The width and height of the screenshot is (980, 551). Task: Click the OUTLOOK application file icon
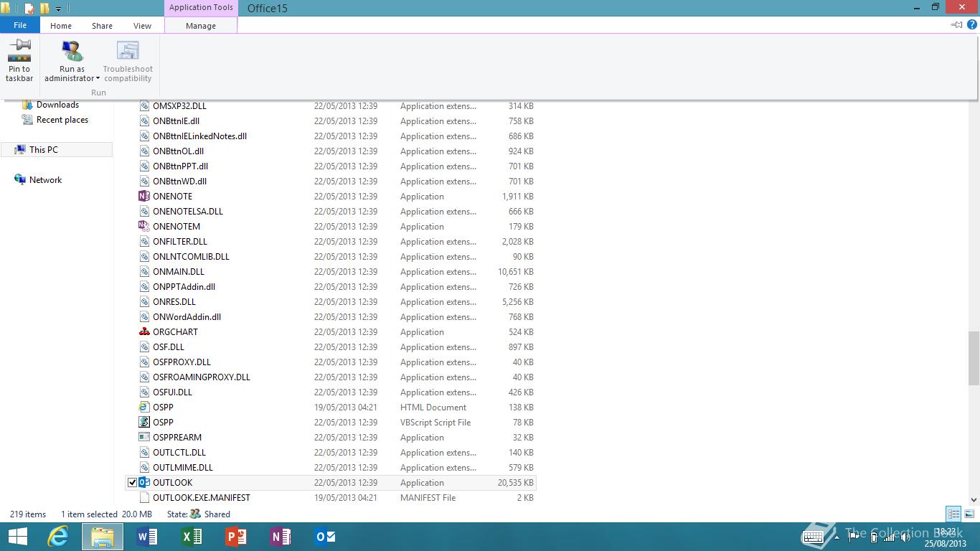(143, 482)
